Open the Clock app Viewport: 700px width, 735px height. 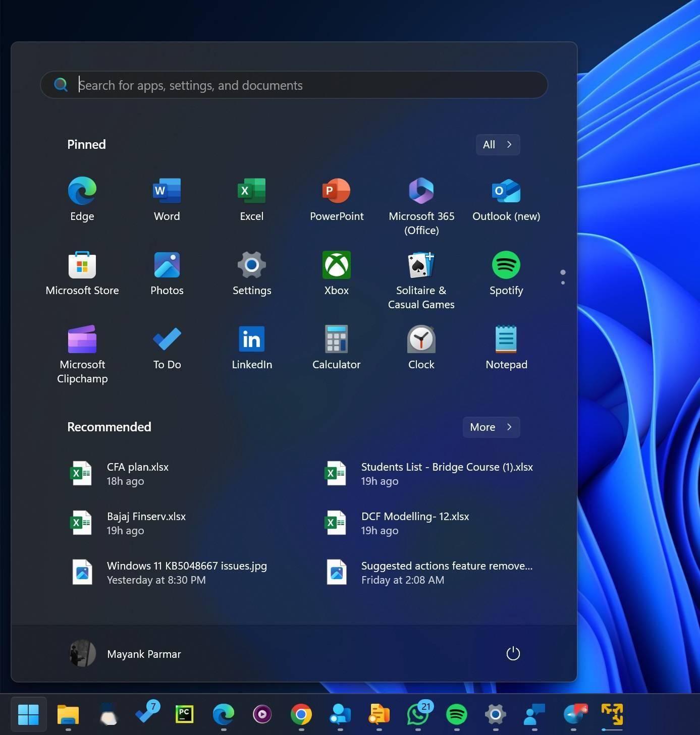click(421, 347)
